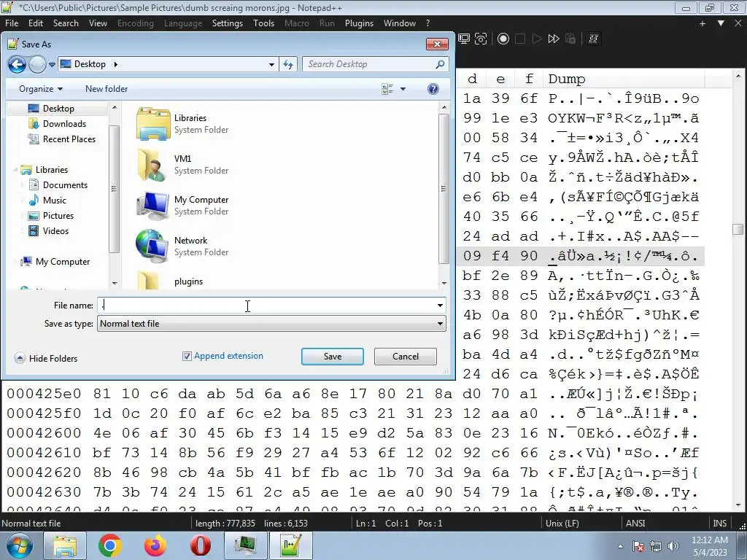
Task: Open Opera from the taskbar
Action: pos(201,545)
